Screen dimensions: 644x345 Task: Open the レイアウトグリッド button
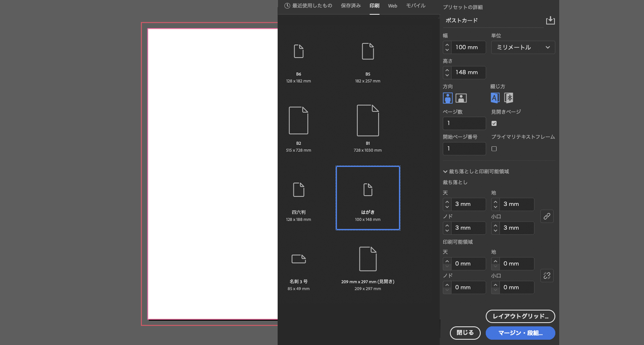[520, 316]
